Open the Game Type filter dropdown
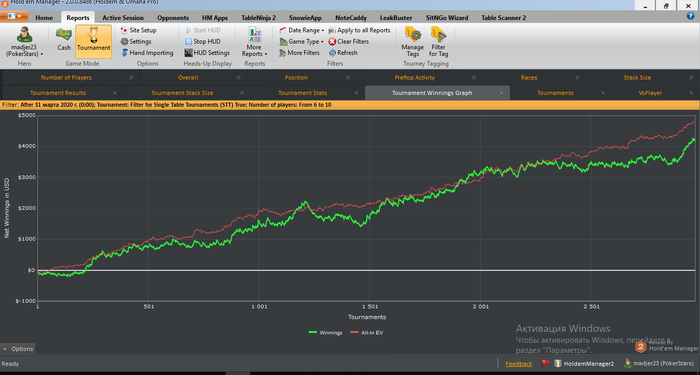Viewport: 700px width, 375px height. point(302,42)
